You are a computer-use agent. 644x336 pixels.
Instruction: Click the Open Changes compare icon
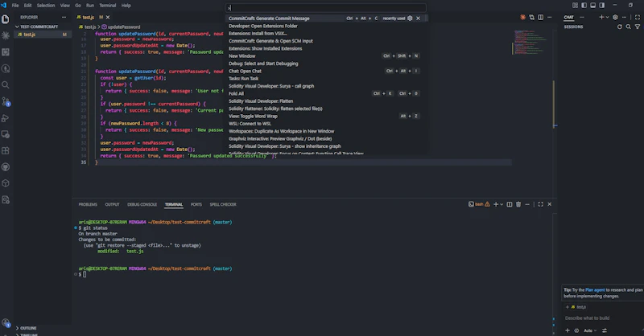coord(532,17)
